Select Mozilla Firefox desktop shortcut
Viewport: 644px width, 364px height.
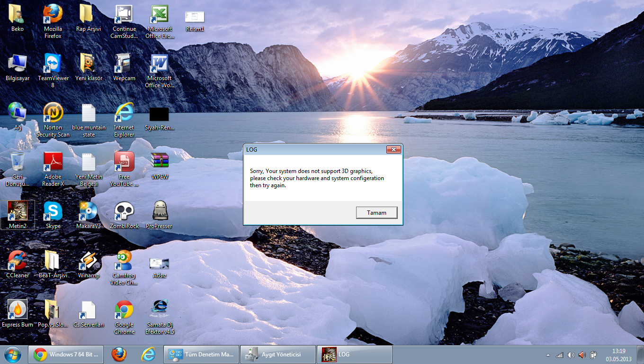click(x=53, y=21)
